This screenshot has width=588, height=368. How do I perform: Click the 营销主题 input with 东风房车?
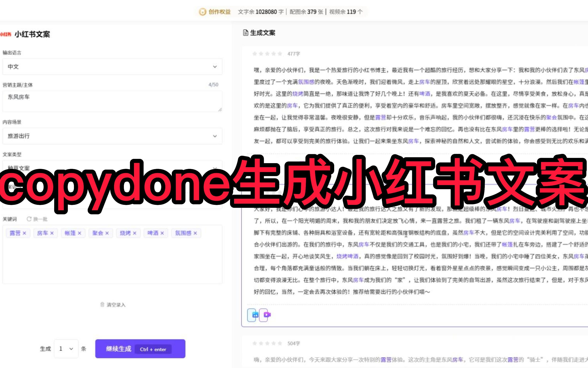tap(112, 101)
